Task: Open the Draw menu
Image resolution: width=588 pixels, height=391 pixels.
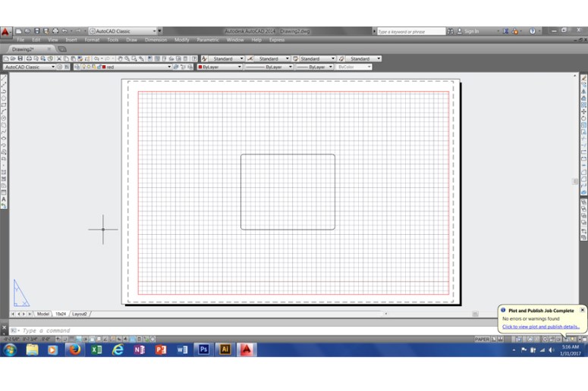Action: (131, 39)
